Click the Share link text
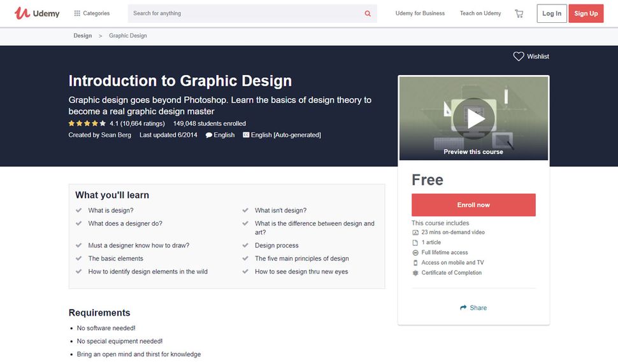Viewport: 618px width, 364px height. point(478,308)
